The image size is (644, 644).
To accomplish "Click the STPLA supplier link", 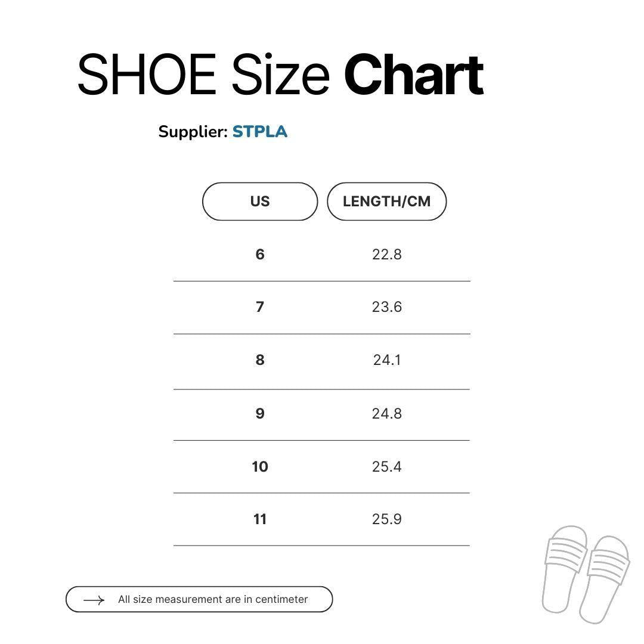I will tap(260, 132).
